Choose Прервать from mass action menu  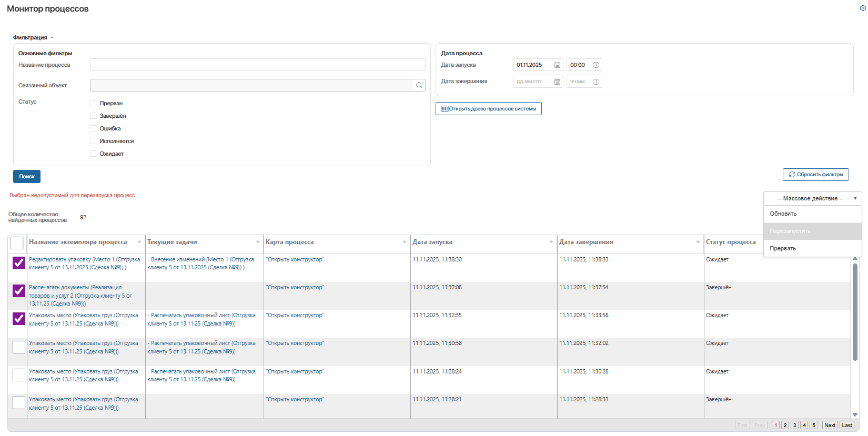click(x=783, y=249)
